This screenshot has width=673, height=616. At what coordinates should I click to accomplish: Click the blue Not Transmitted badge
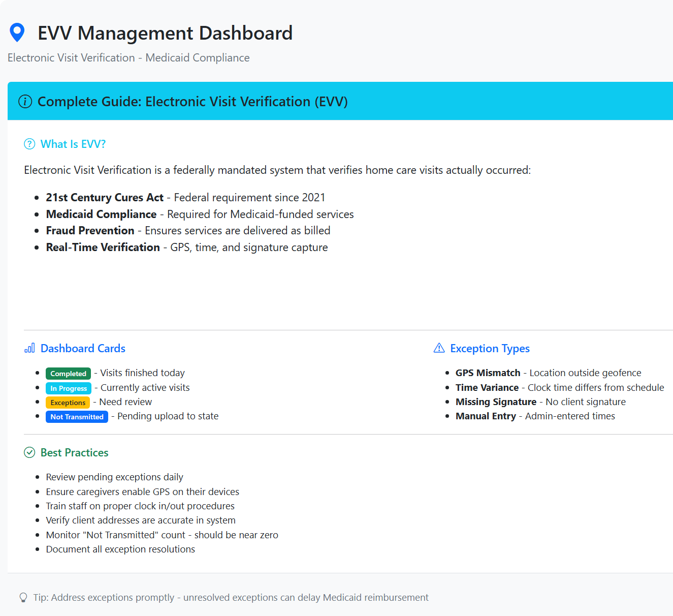pyautogui.click(x=77, y=417)
